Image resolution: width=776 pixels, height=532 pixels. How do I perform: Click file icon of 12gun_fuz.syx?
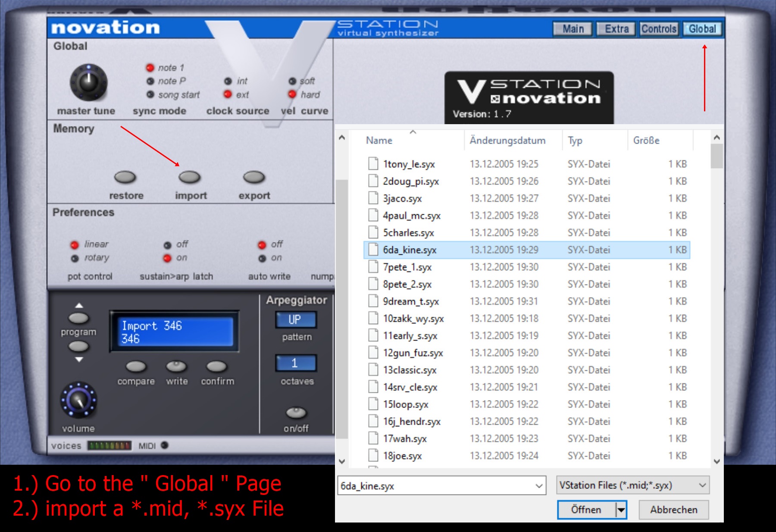tap(373, 353)
